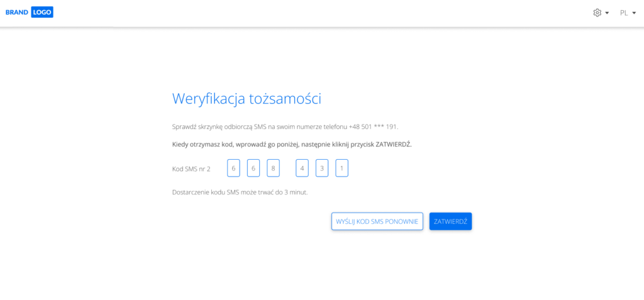
Task: Focus the first code digit field containing 6
Action: click(x=233, y=169)
